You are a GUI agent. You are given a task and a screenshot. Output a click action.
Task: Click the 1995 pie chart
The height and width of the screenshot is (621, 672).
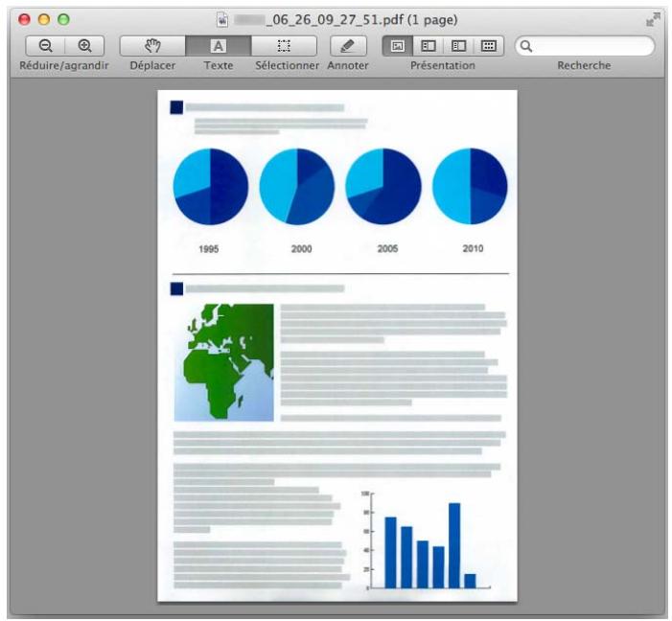210,186
